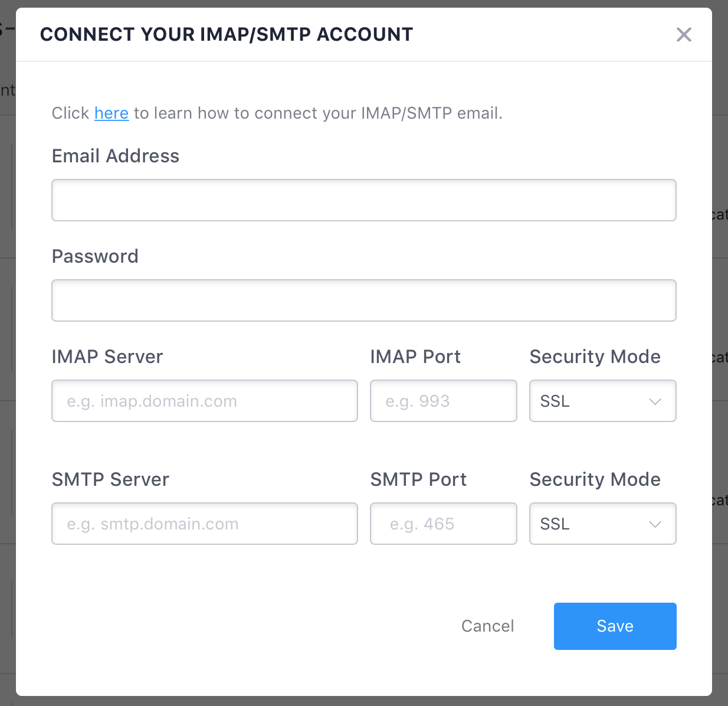
Task: Focus the Email Address input box
Action: click(363, 200)
